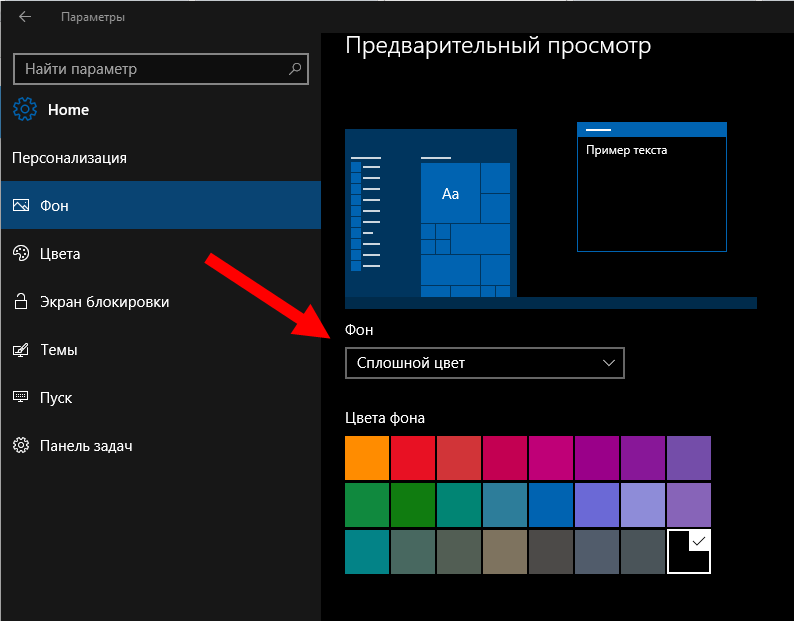The width and height of the screenshot is (794, 621).
Task: Pick the crimson swatch, fourth in the top row
Action: tap(505, 458)
